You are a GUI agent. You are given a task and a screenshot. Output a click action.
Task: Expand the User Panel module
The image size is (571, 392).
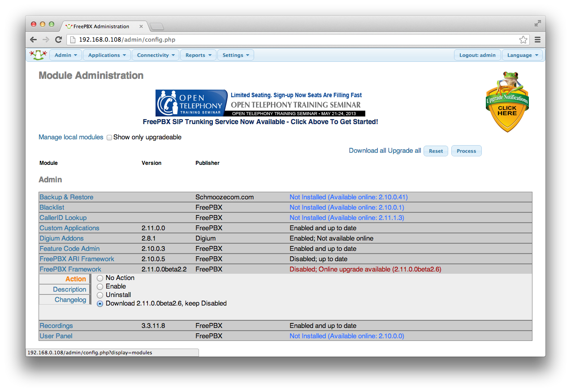coord(56,336)
